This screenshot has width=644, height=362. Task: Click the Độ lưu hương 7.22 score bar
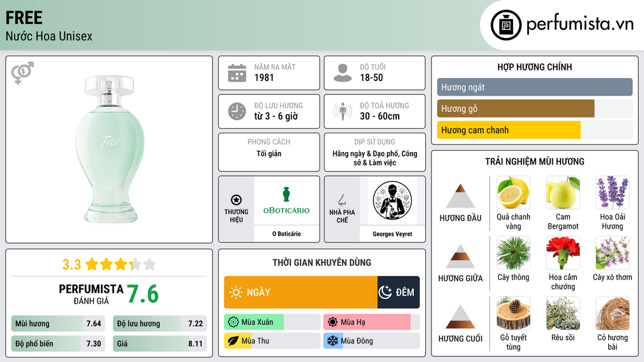[x=160, y=324]
